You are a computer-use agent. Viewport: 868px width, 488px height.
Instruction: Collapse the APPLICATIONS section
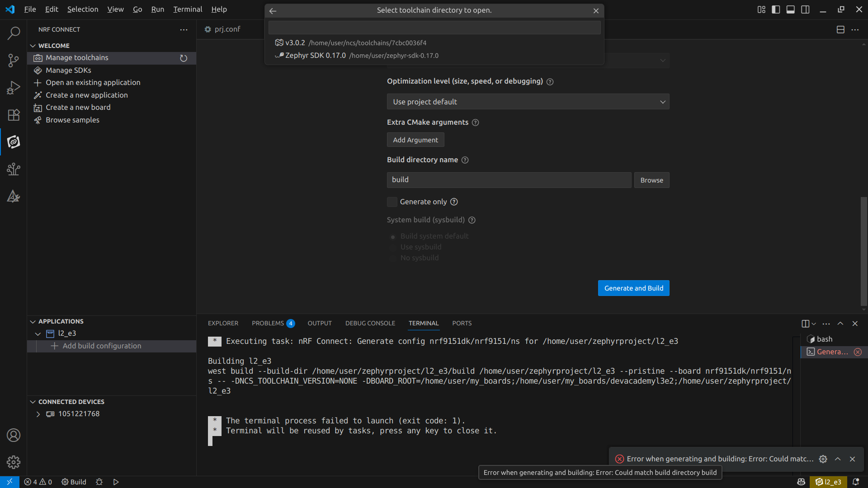(33, 322)
